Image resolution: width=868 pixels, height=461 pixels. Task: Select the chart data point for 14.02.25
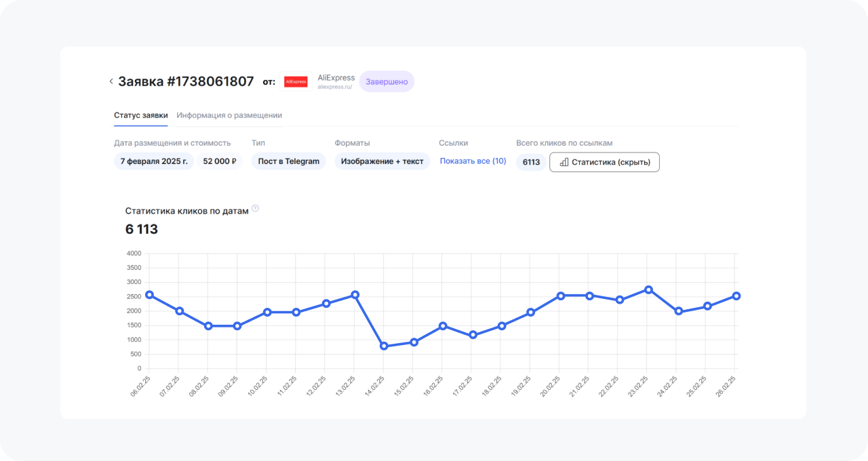pos(384,346)
